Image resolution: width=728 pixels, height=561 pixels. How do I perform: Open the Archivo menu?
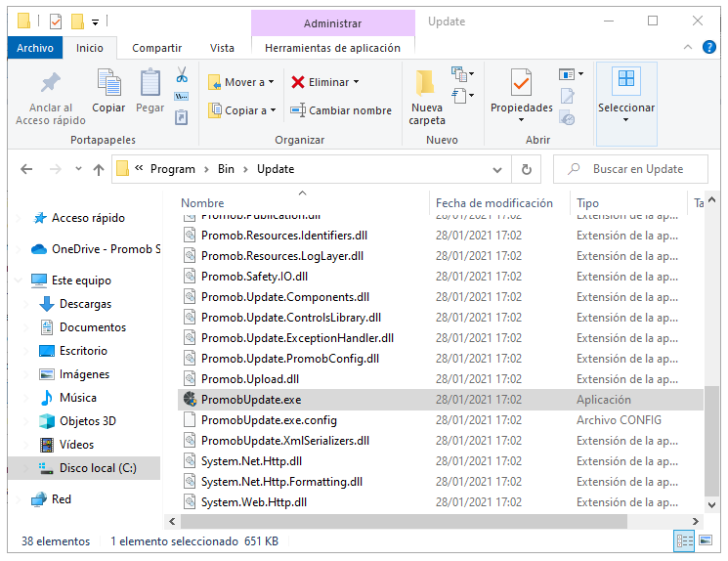[x=35, y=48]
